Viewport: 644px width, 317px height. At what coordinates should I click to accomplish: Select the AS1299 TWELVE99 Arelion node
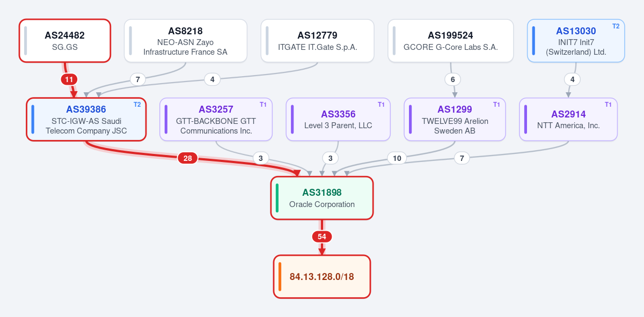point(455,120)
